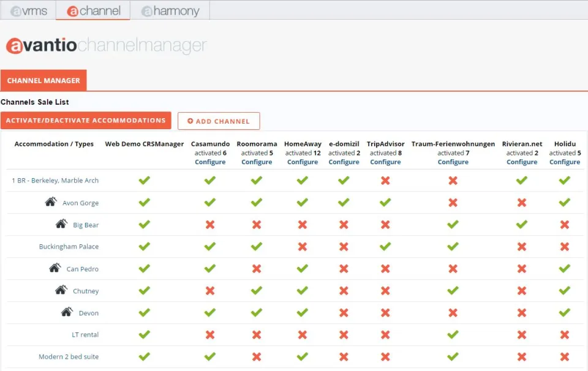The width and height of the screenshot is (588, 371).
Task: Select the channel tab
Action: (x=93, y=10)
